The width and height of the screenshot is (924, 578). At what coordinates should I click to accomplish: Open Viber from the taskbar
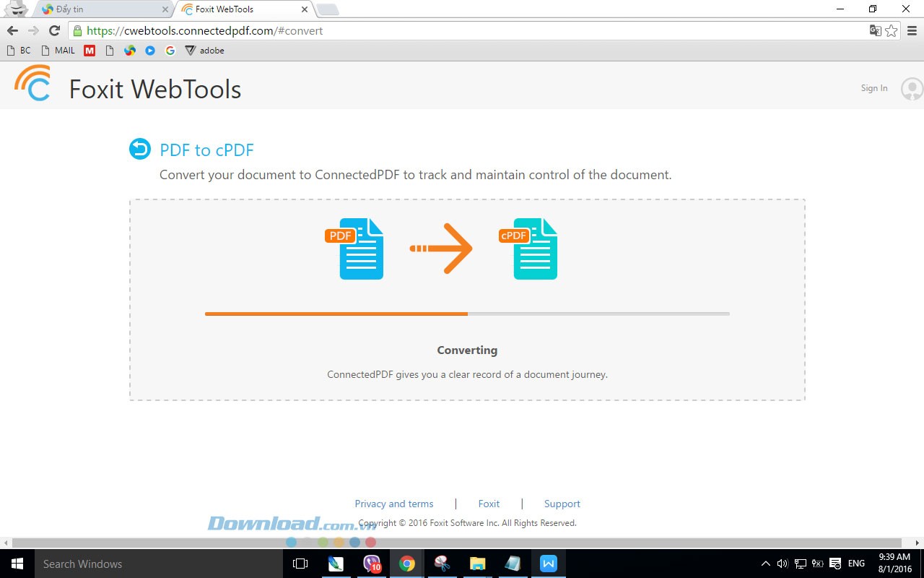[372, 564]
